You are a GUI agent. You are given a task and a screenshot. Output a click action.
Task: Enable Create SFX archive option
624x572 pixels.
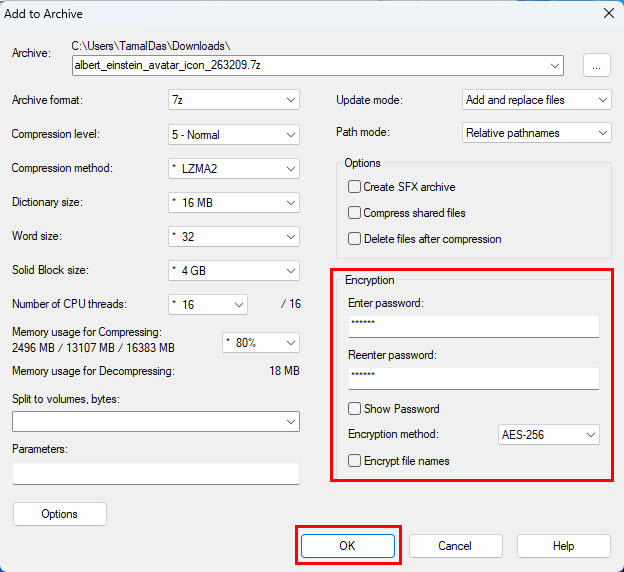(354, 187)
